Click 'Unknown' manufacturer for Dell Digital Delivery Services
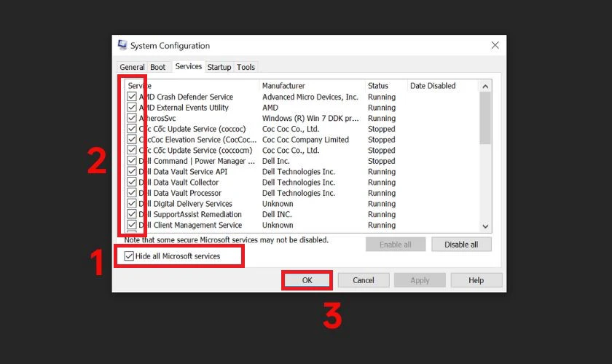 (278, 204)
